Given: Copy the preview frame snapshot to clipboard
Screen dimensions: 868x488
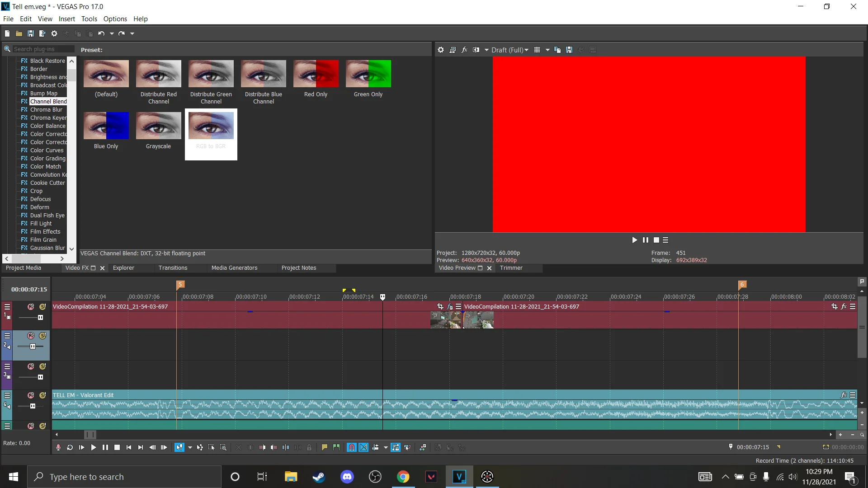Looking at the screenshot, I should tap(557, 50).
